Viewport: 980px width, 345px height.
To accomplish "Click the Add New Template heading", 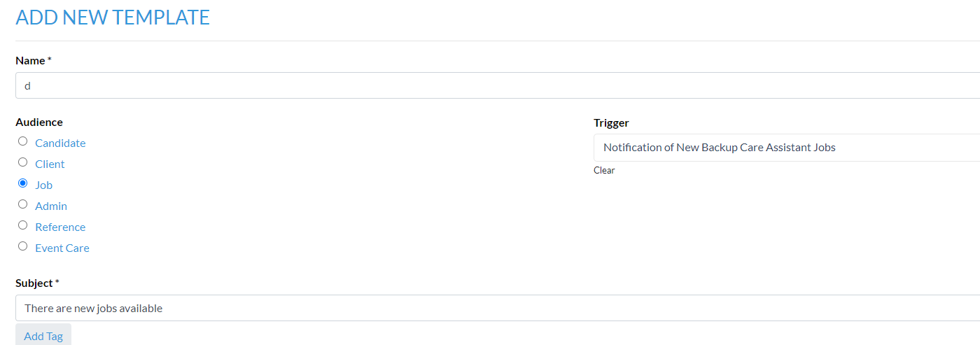I will (113, 17).
